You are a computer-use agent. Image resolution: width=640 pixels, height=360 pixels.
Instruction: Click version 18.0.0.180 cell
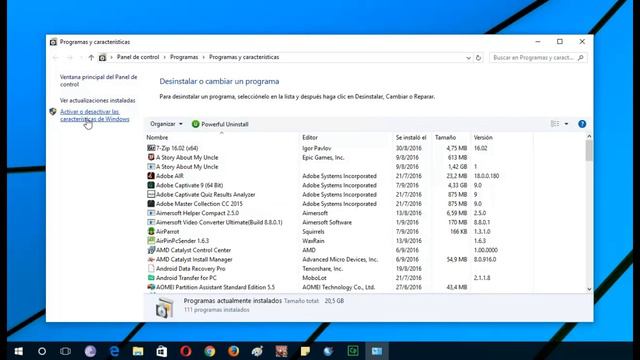486,176
